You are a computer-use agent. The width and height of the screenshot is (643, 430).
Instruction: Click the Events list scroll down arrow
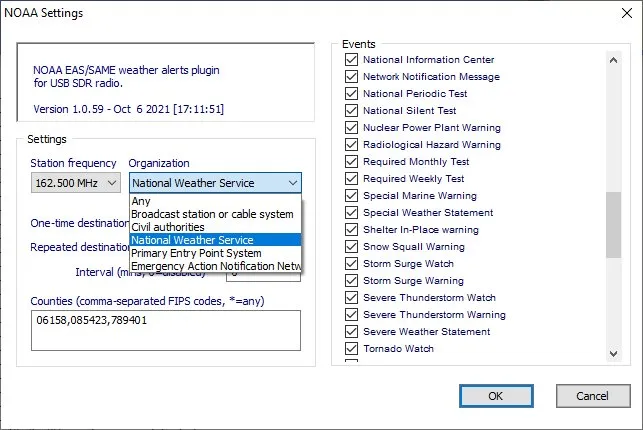[x=614, y=353]
